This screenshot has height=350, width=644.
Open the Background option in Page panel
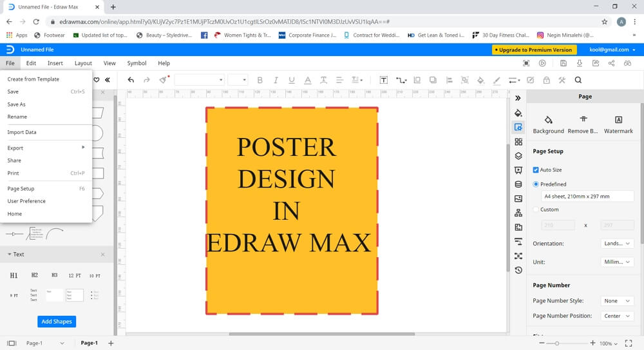tap(548, 124)
